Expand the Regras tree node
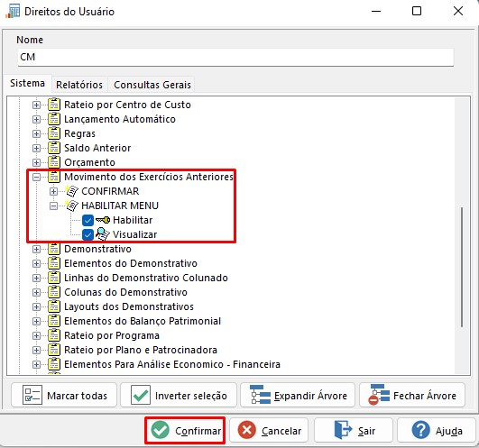 [36, 133]
